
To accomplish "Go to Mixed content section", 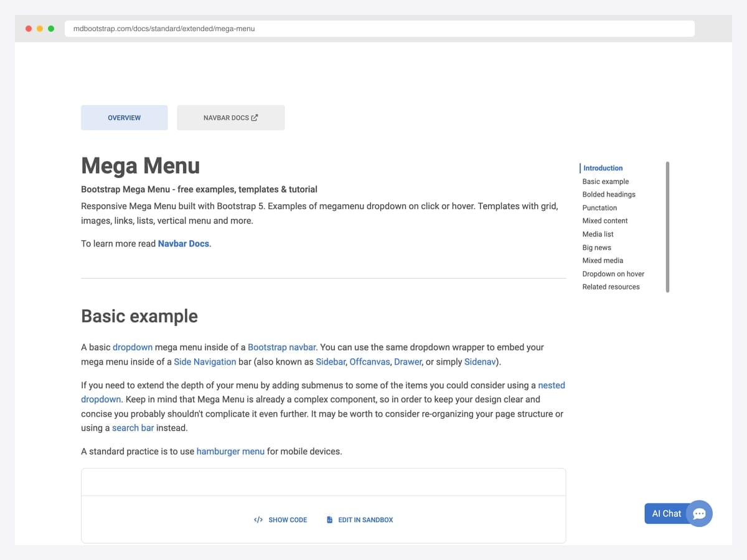I will (x=605, y=221).
